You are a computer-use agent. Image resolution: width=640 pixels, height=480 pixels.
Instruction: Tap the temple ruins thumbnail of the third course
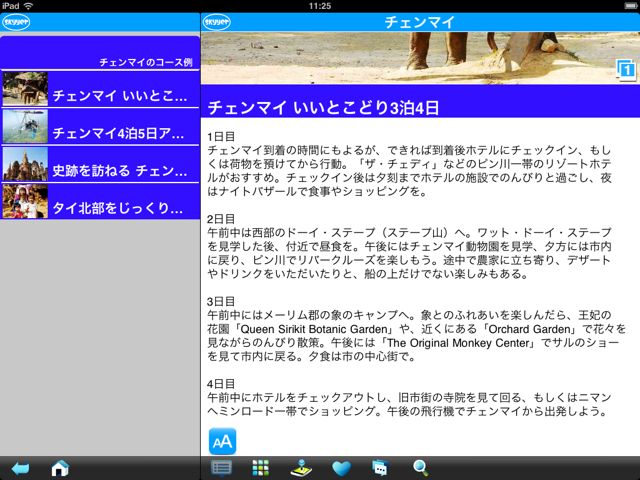(25, 164)
